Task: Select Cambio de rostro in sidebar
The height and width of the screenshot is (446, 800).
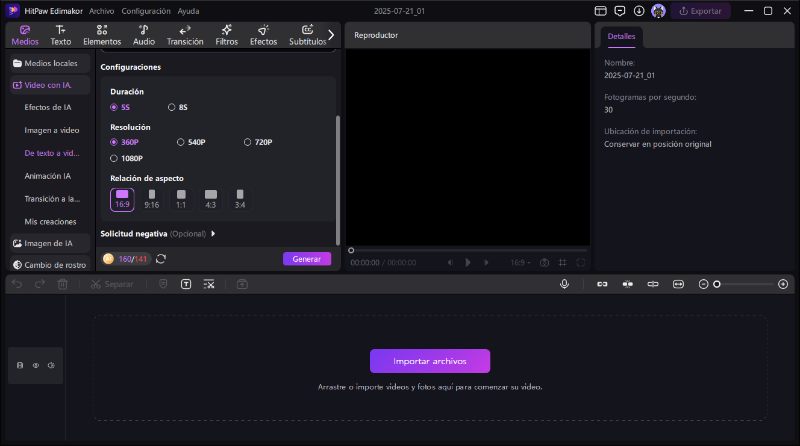Action: pyautogui.click(x=49, y=265)
